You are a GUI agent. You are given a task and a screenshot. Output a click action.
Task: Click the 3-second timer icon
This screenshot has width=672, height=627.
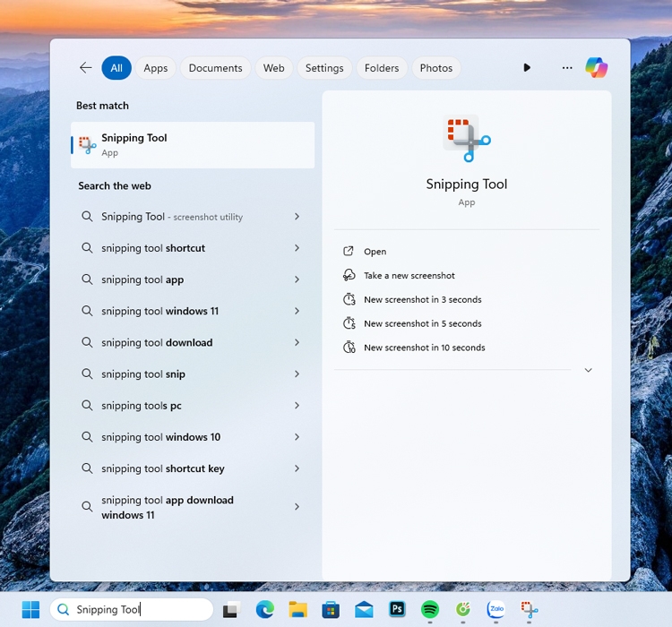point(349,299)
